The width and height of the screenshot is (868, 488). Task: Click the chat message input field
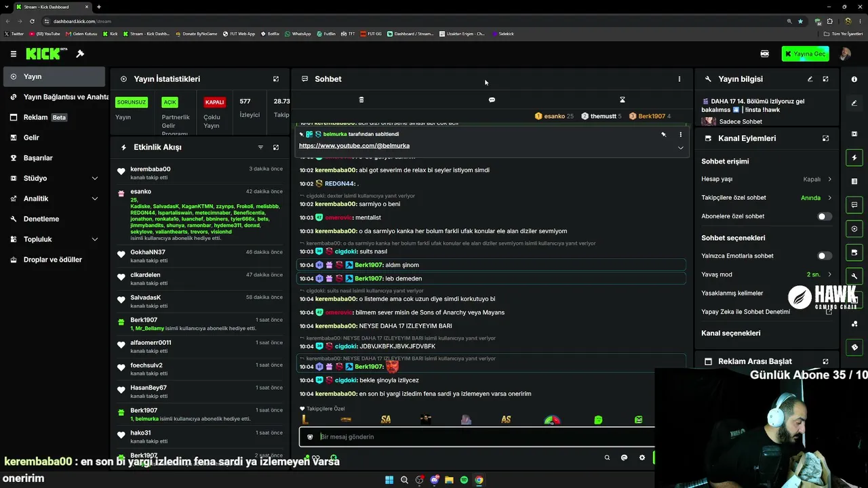pos(477,437)
